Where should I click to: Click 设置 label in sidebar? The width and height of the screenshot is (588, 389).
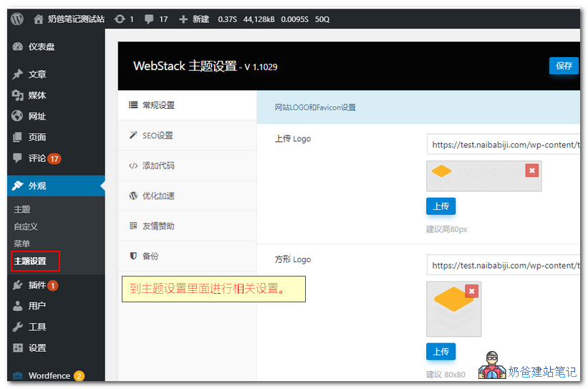pos(37,347)
